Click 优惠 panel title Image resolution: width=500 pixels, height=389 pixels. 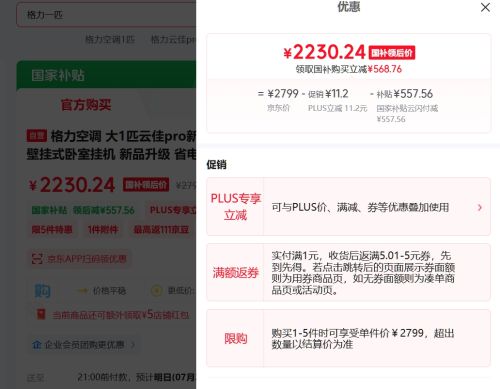[x=349, y=7]
